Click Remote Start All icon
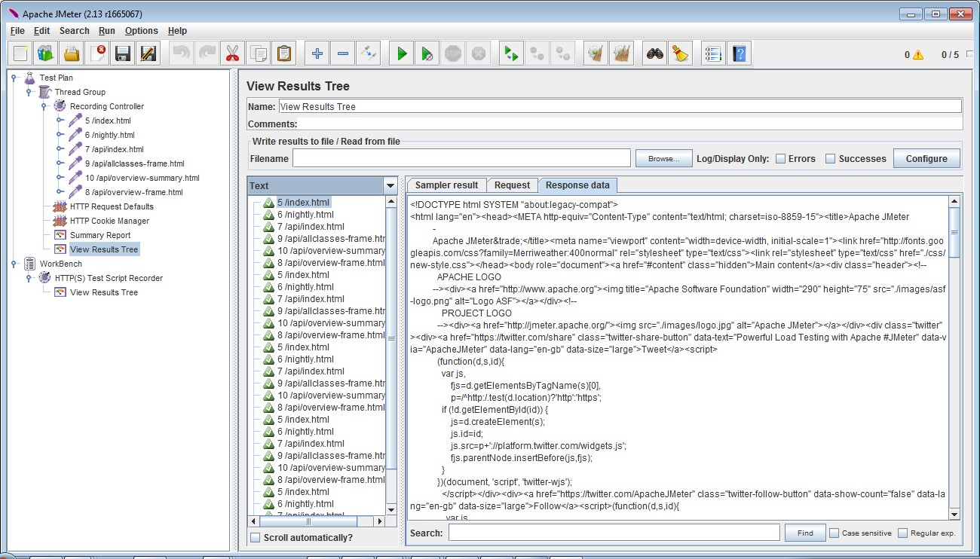 tap(511, 53)
